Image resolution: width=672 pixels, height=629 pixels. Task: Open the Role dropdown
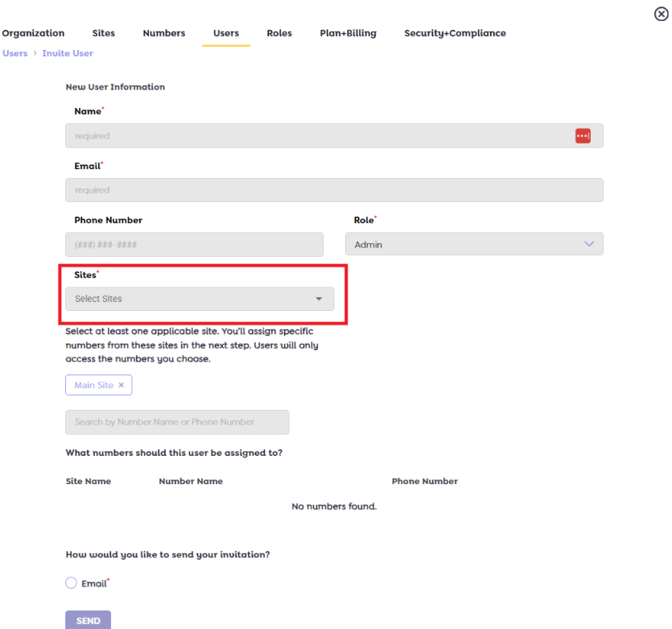[473, 245]
